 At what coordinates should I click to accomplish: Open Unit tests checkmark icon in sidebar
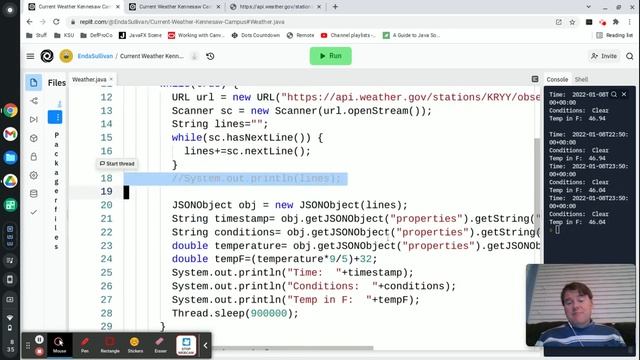(x=34, y=212)
